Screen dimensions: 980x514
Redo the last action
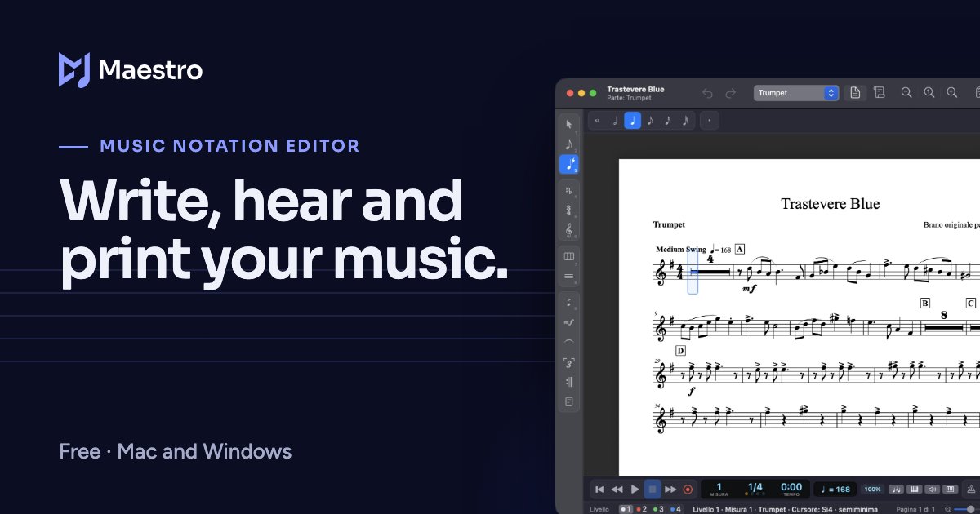coord(731,93)
